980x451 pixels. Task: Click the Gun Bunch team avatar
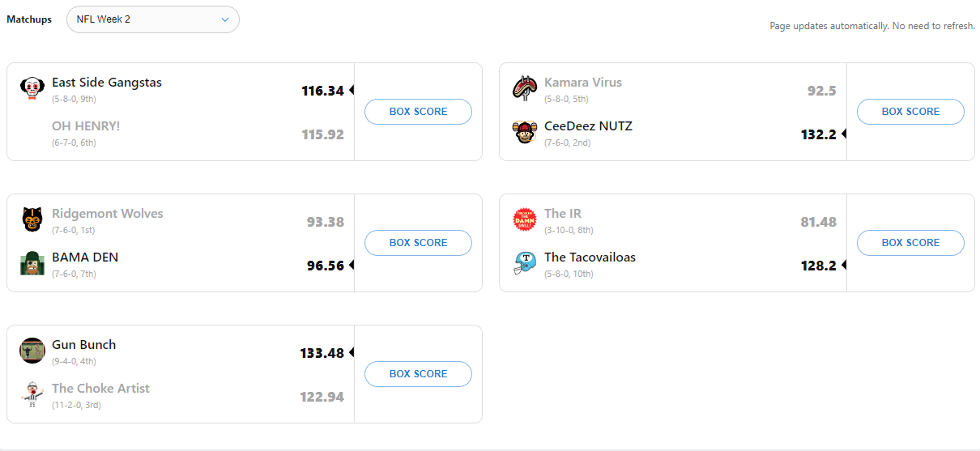pyautogui.click(x=32, y=351)
